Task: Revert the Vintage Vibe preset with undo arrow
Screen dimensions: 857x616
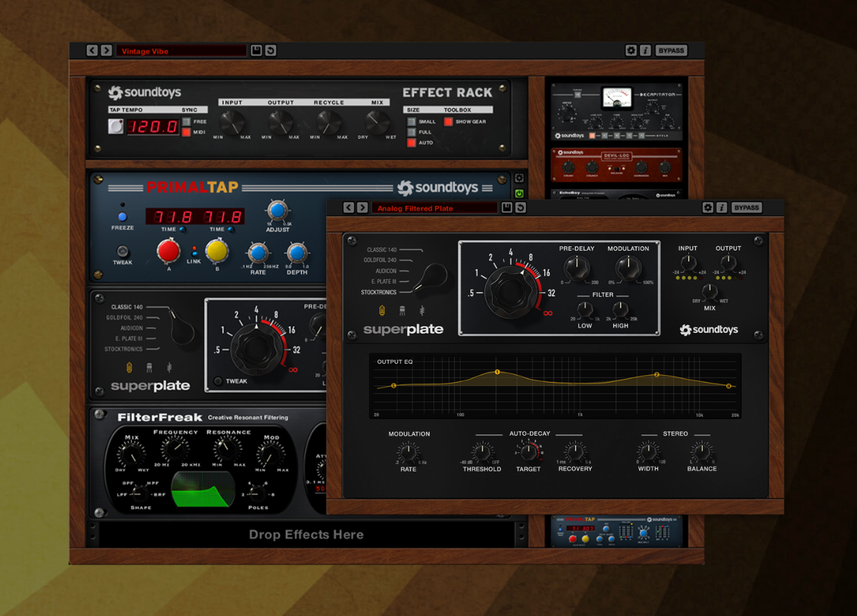Action: pyautogui.click(x=271, y=50)
